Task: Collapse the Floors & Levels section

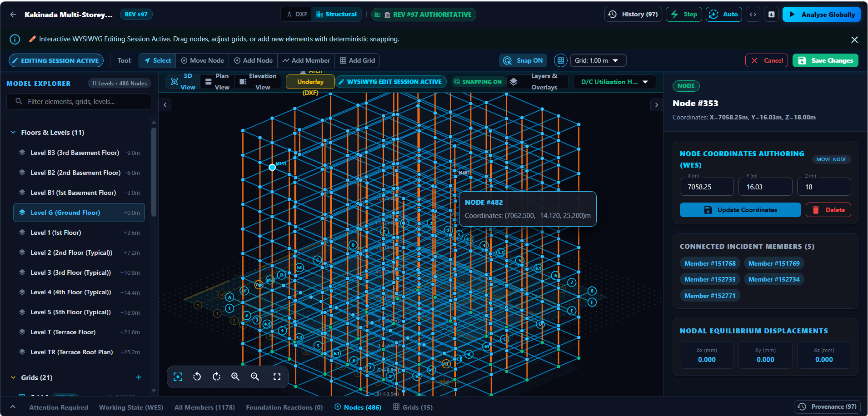Action: pos(13,133)
